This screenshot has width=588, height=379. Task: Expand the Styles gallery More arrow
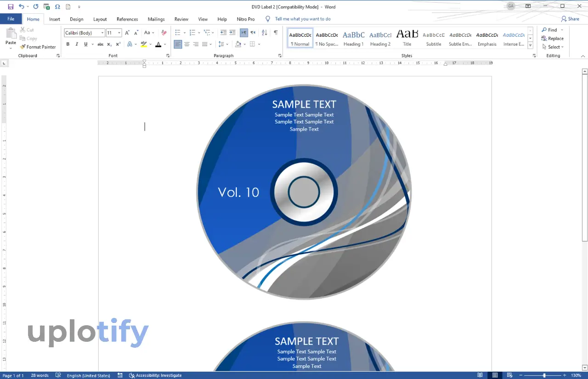click(x=531, y=46)
